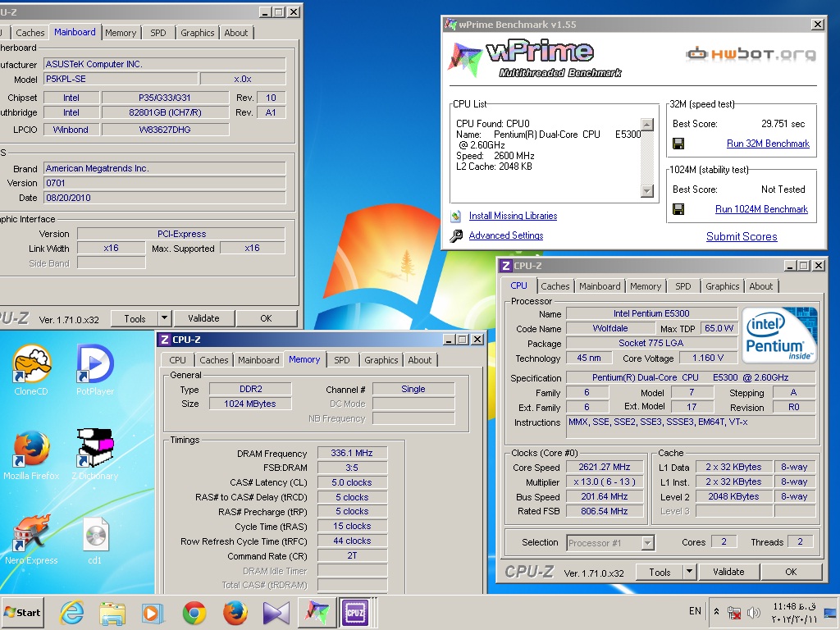
Task: Open Caches tab in Mainboard window
Action: 30,33
